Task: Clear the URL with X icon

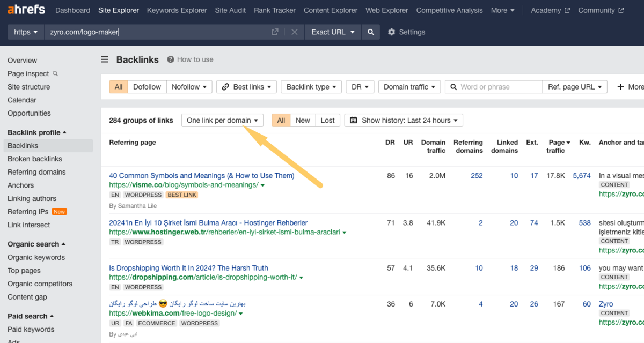Action: pyautogui.click(x=294, y=32)
